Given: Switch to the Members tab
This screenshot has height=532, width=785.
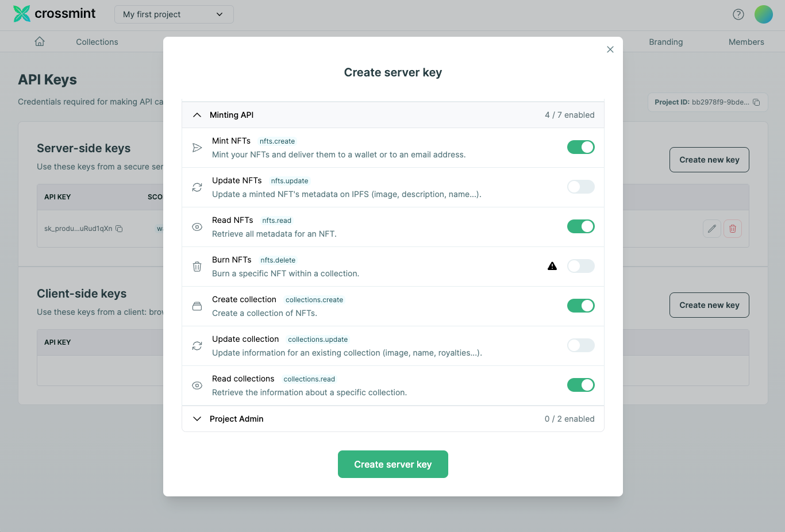Looking at the screenshot, I should [746, 42].
